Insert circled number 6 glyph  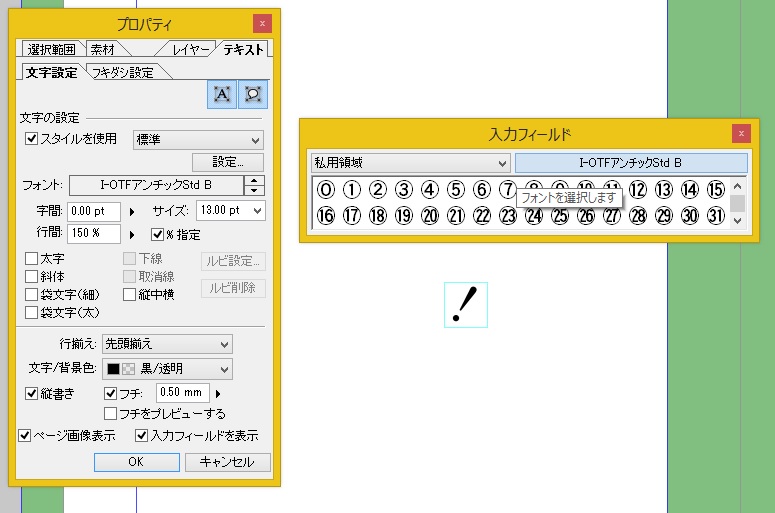coord(482,190)
